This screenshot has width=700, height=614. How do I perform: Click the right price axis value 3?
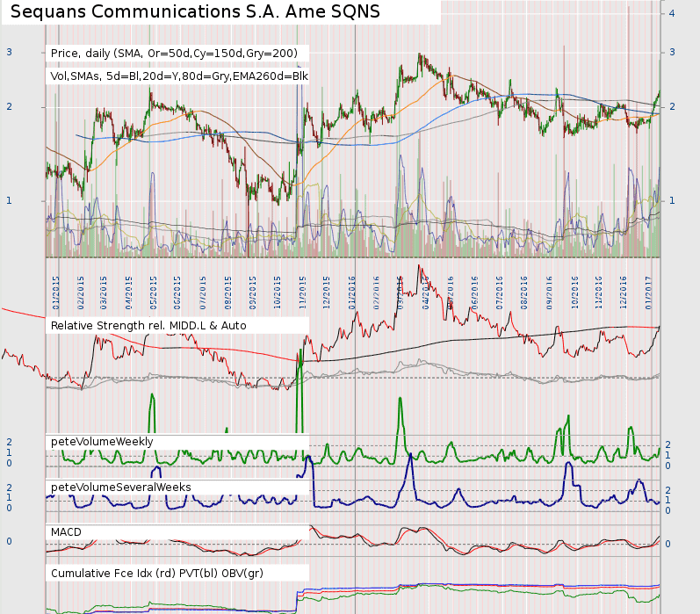click(x=672, y=52)
